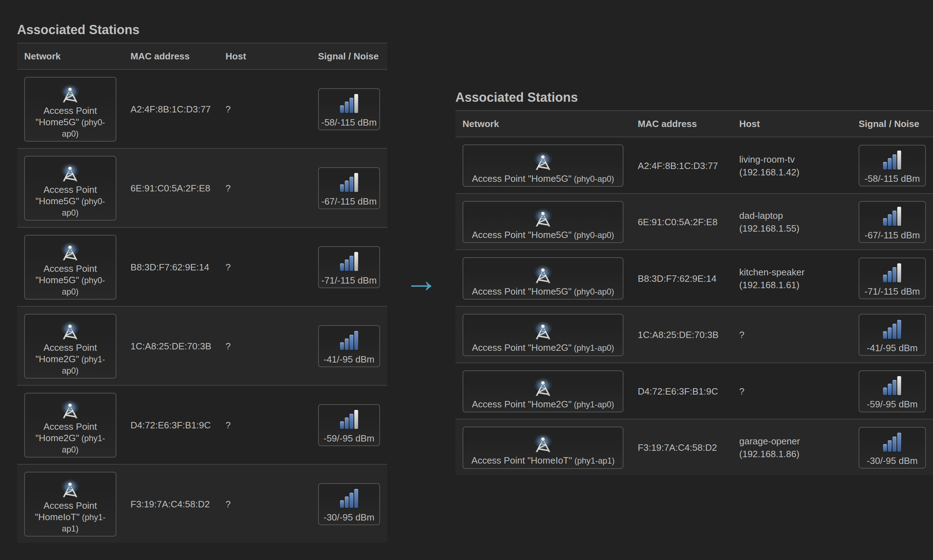The height and width of the screenshot is (560, 933).
Task: Select the hostname living-room-tv
Action: (x=766, y=159)
